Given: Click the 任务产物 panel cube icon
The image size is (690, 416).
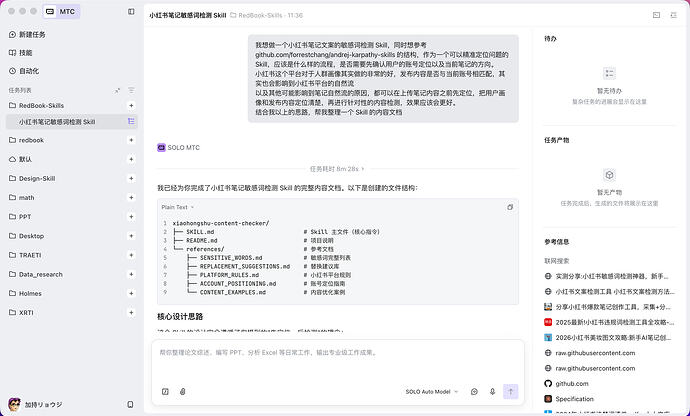Looking at the screenshot, I should click(x=609, y=175).
